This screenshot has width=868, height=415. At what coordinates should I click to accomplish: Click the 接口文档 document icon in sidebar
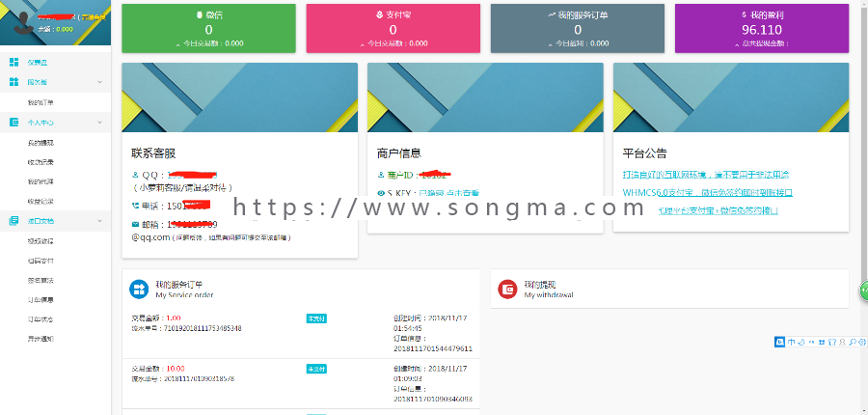tap(14, 220)
